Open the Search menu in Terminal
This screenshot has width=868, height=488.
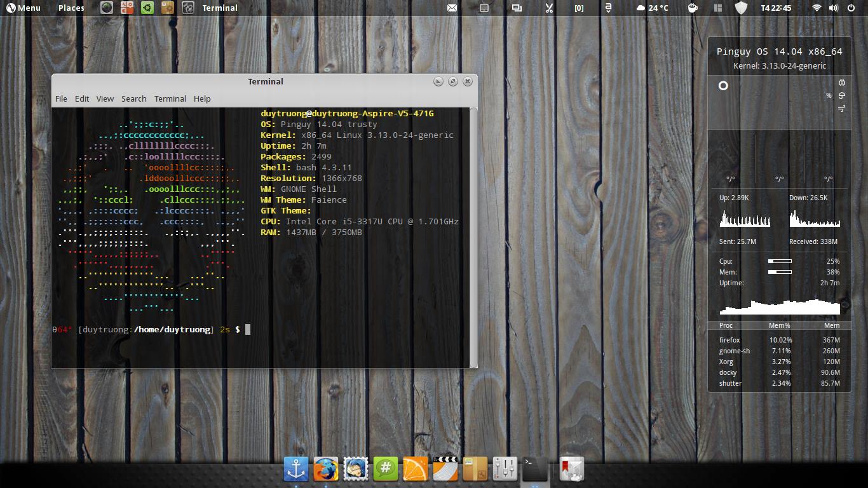tap(133, 98)
